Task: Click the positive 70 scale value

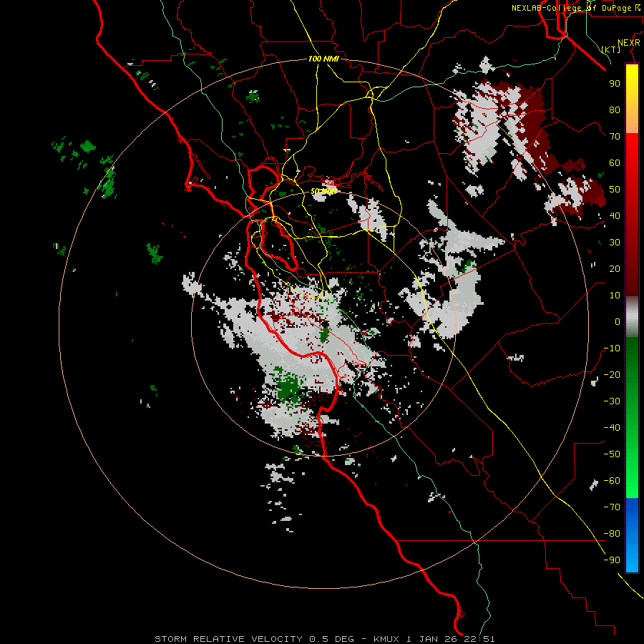Action: click(x=615, y=137)
